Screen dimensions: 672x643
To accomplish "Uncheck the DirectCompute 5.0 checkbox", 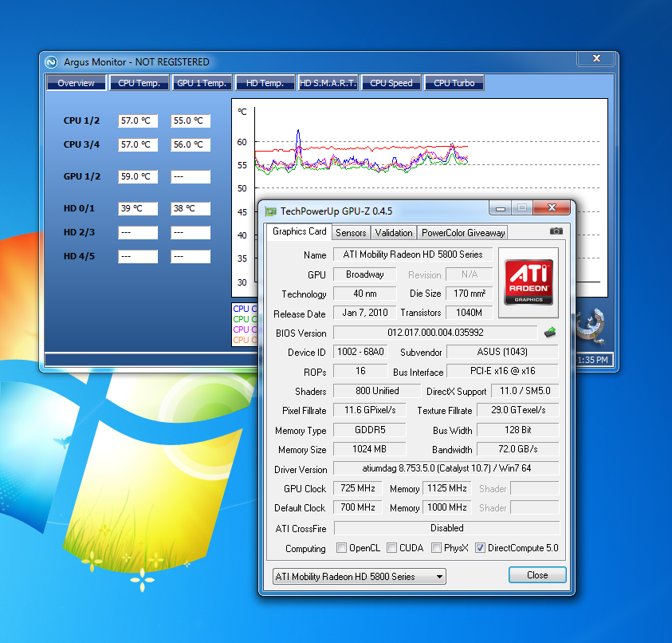I will 480,548.
